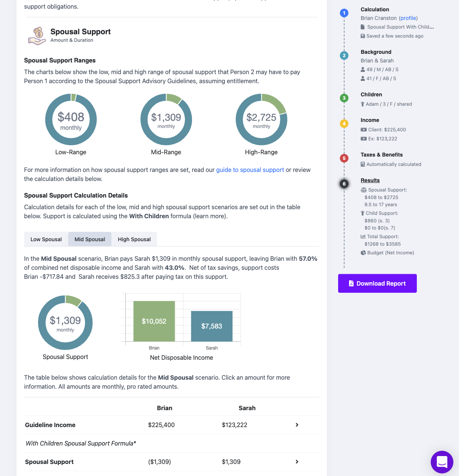Click the Budget pie chart icon
This screenshot has width=459, height=476.
[x=363, y=253]
